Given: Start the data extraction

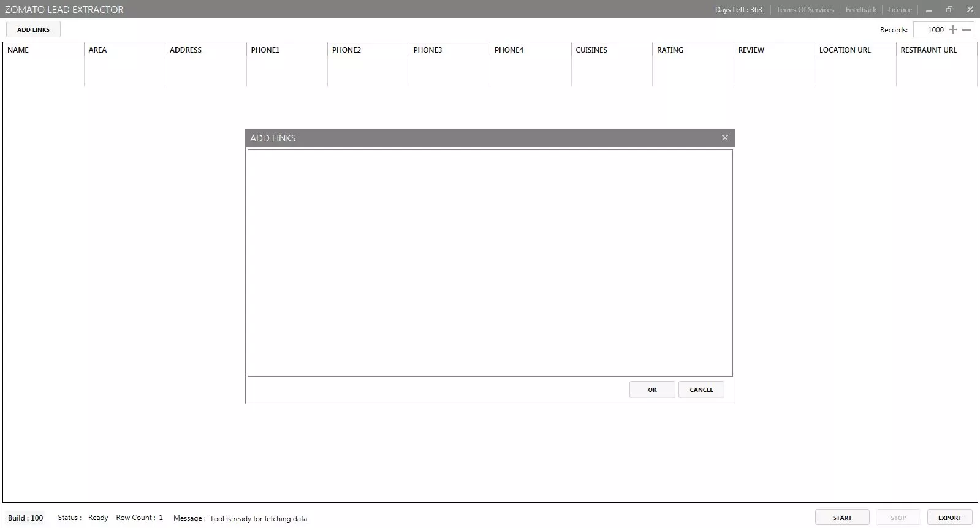Looking at the screenshot, I should (x=841, y=518).
